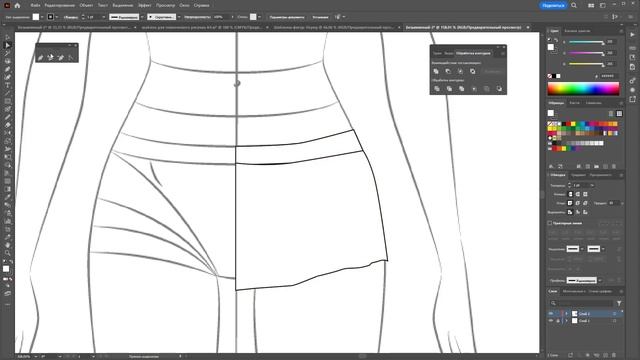
Task: Click the Preferences button in control bar
Action: (320, 17)
